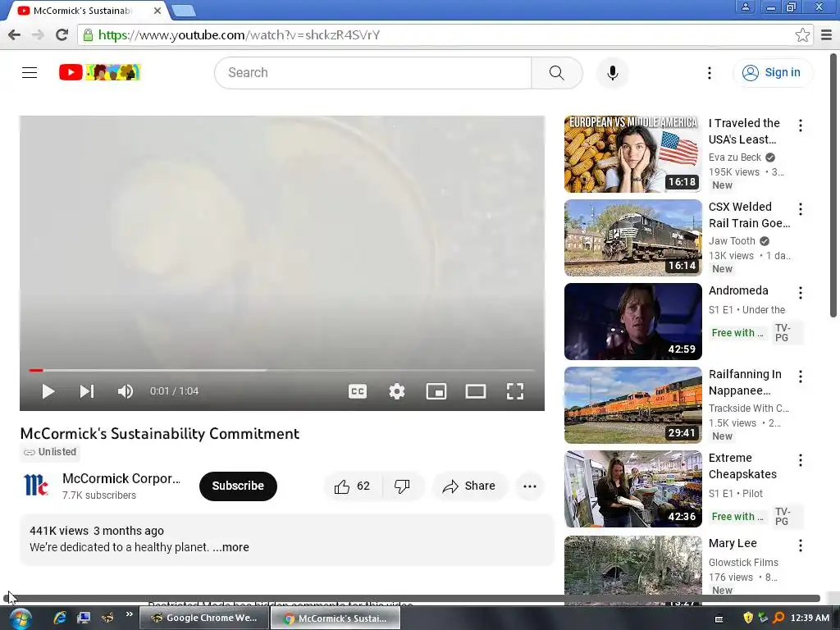The image size is (840, 630).
Task: Show desktop from quick launch
Action: (83, 618)
